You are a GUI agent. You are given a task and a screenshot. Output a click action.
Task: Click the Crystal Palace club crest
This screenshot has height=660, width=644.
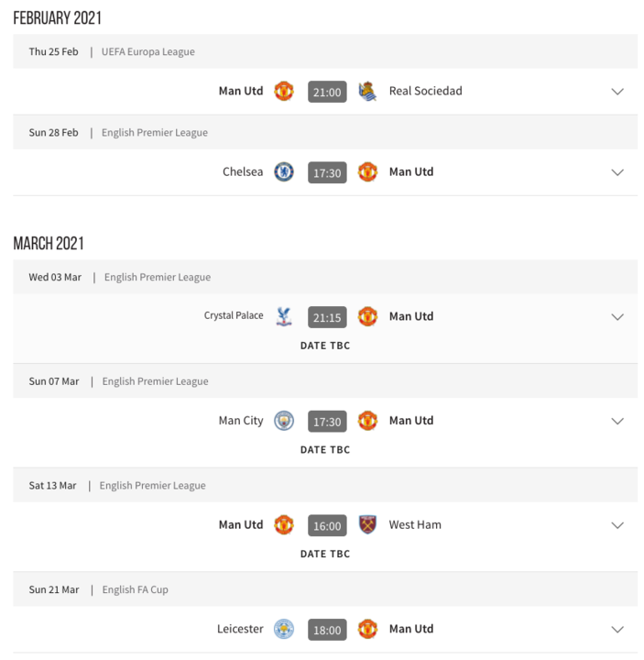click(x=284, y=316)
